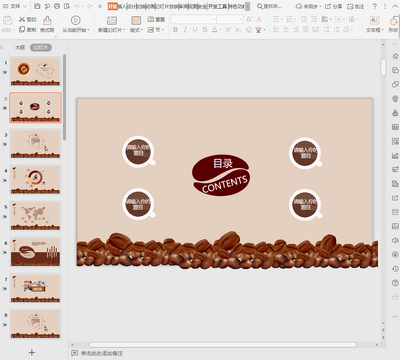This screenshot has height=360, width=400.
Task: Click the 目录 CONTENTS coffee bean shape
Action: 221,175
